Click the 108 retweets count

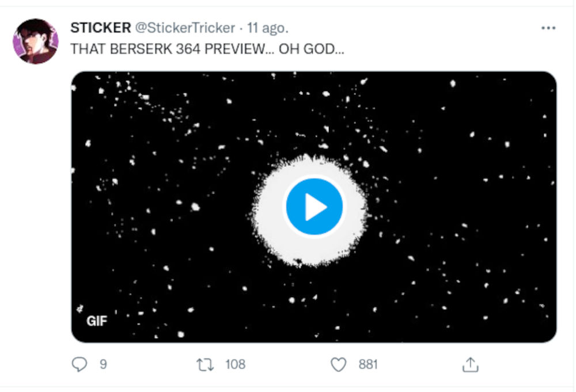point(235,364)
